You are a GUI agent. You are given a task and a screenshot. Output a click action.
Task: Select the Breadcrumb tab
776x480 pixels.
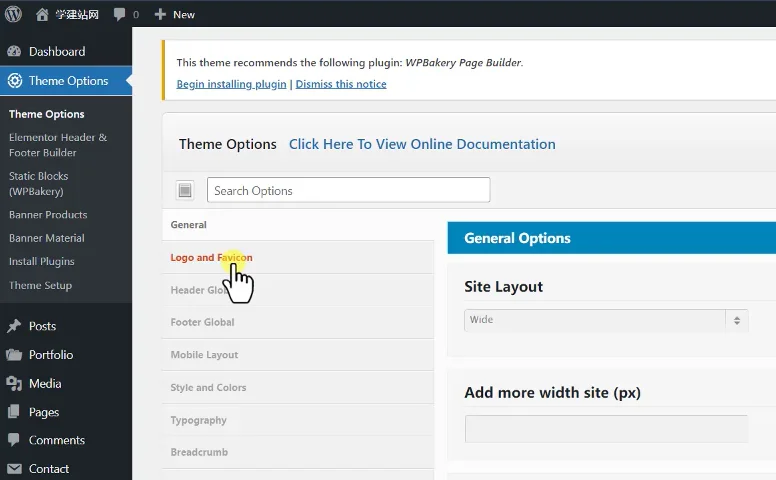click(x=298, y=452)
